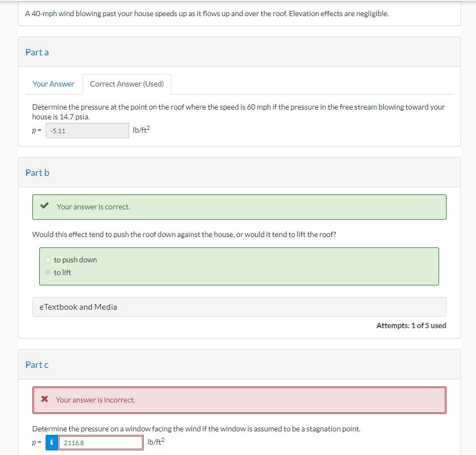Click the lb/ft² unit label in Part c
Image resolution: width=476 pixels, height=455 pixels.
tap(155, 442)
